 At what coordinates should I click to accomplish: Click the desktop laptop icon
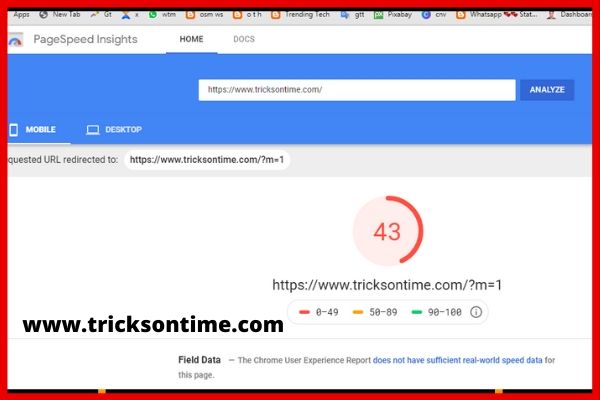(x=93, y=130)
